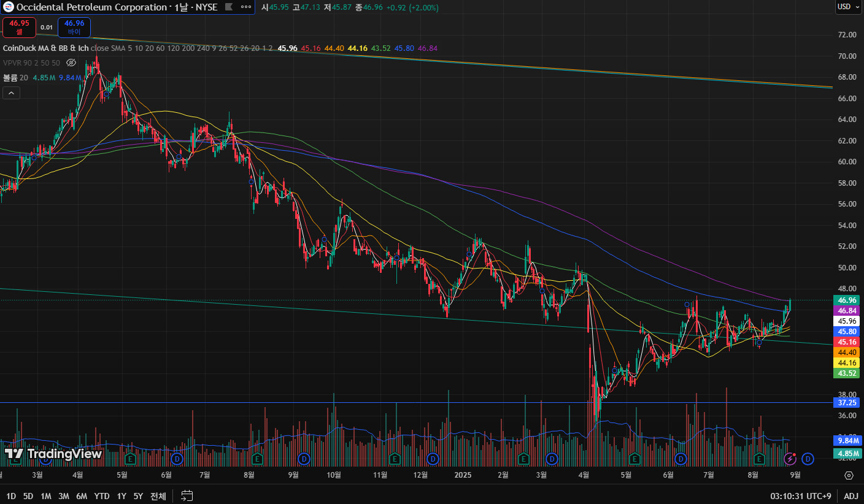The height and width of the screenshot is (504, 864).
Task: Click the 37.25 horizontal line price label
Action: (x=847, y=403)
